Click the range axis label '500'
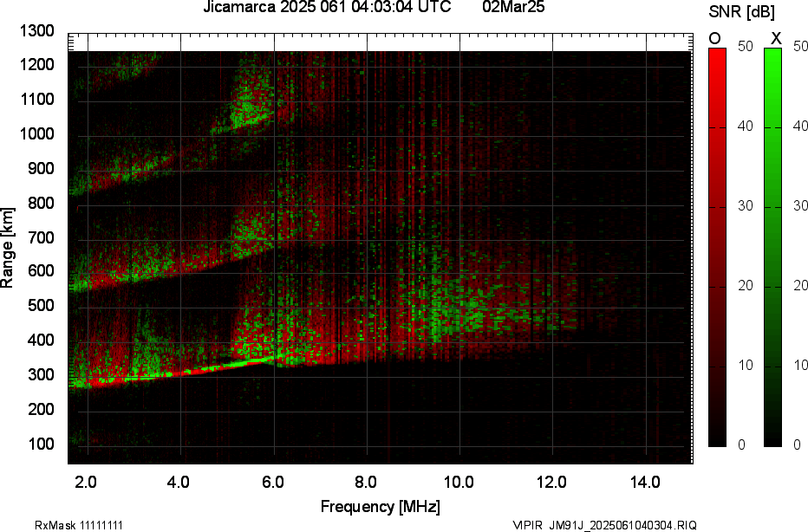This screenshot has width=808, height=532. (41, 305)
